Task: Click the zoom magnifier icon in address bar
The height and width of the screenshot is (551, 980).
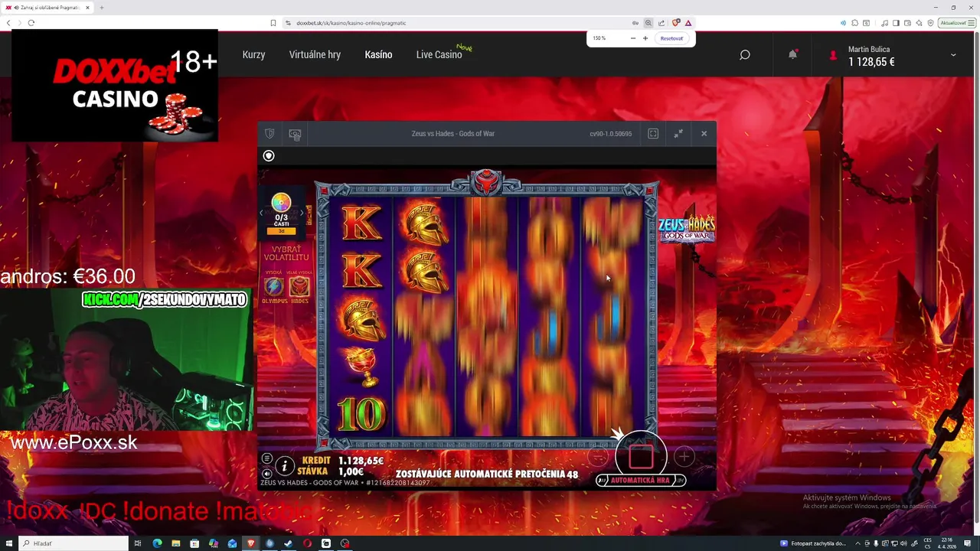Action: pyautogui.click(x=648, y=23)
